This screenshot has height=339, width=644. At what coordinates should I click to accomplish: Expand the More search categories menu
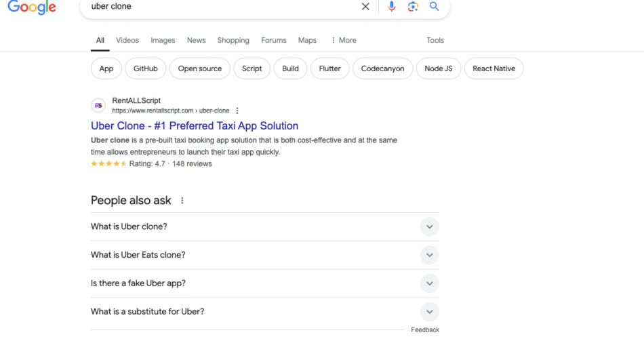pyautogui.click(x=344, y=40)
